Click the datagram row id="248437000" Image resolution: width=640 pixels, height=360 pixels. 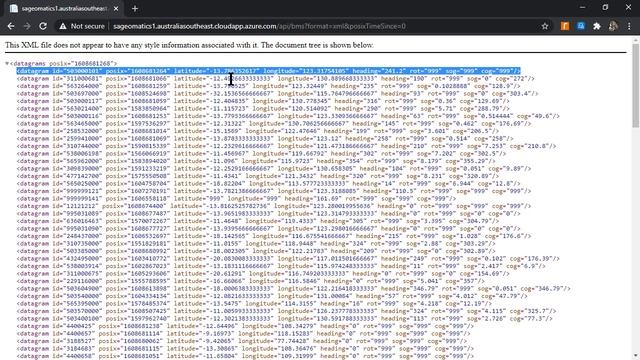(x=274, y=236)
